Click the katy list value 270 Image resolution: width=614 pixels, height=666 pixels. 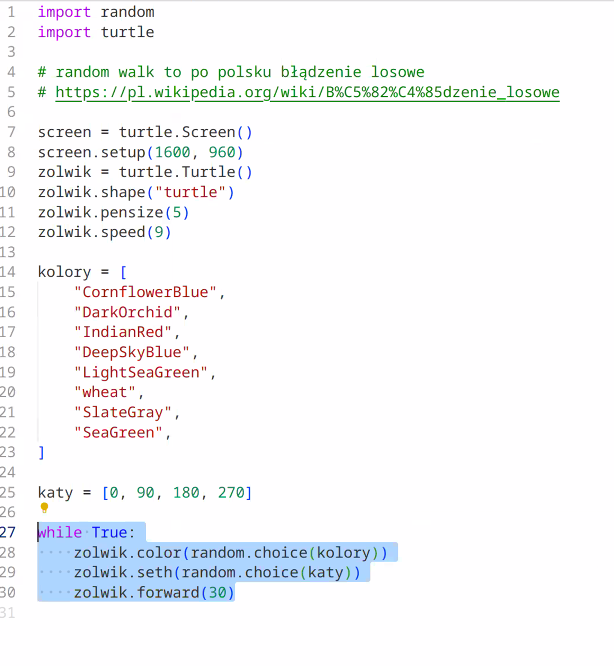point(231,493)
